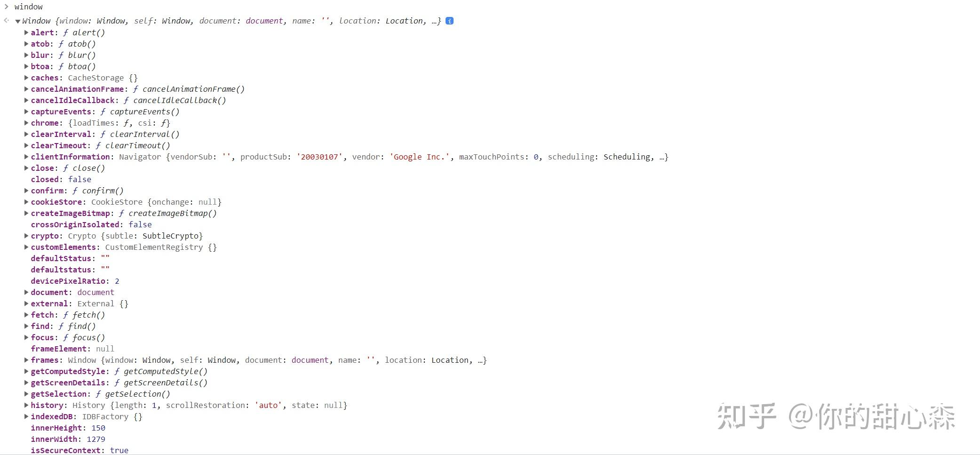980x455 pixels.
Task: Expand the indexedDB IDBFactory property
Action: click(26, 416)
